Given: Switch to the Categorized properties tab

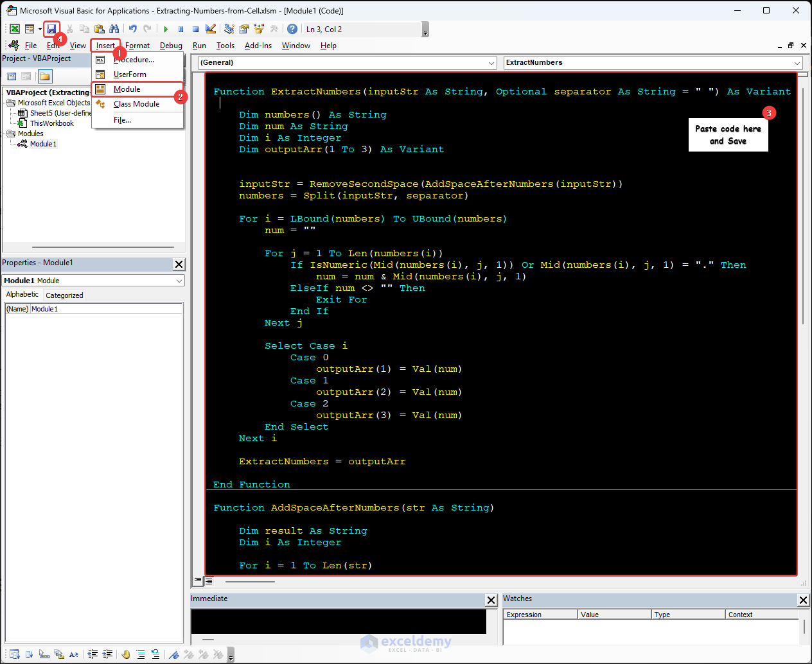Looking at the screenshot, I should coord(64,295).
